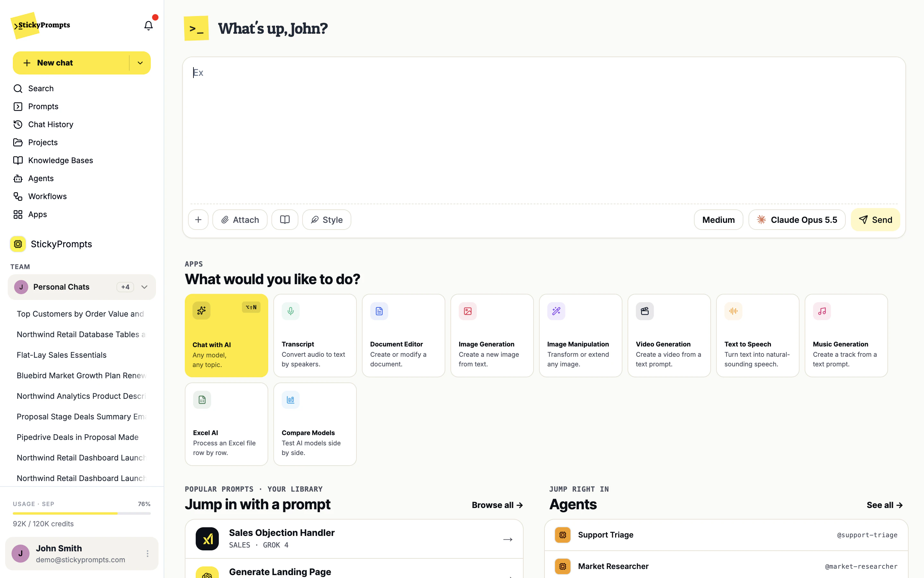The image size is (924, 578).
Task: Click the StickyPrompts logo
Action: (x=40, y=25)
